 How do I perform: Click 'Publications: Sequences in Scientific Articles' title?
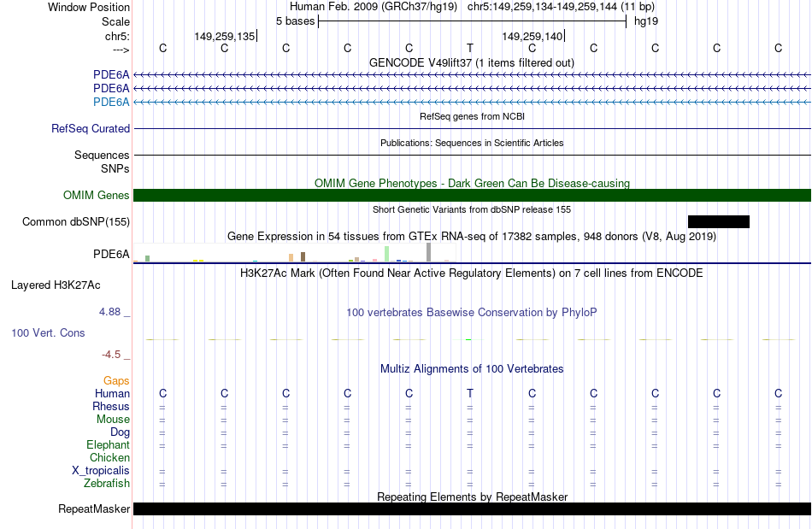point(472,143)
